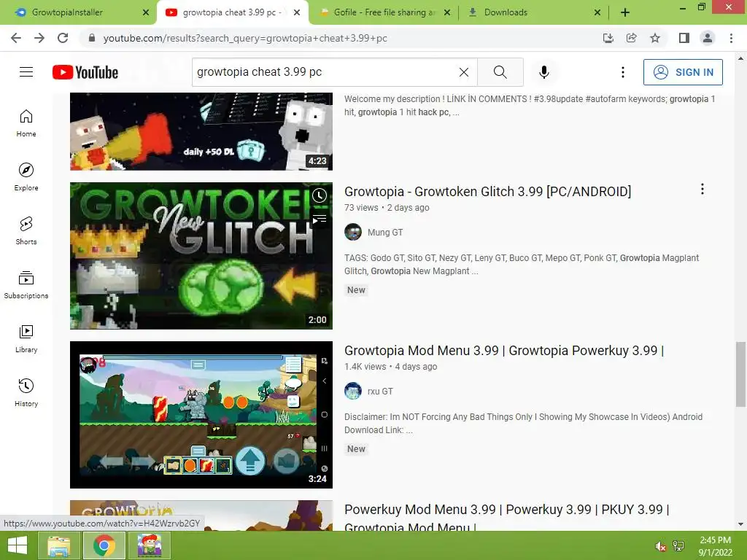Open the Growtopia app in taskbar

pos(150,545)
